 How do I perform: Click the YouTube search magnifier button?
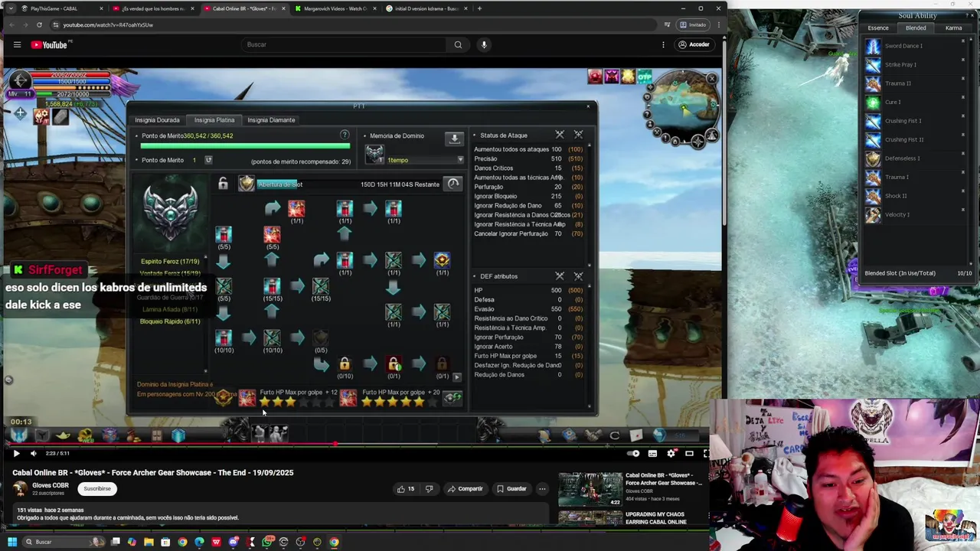point(458,44)
